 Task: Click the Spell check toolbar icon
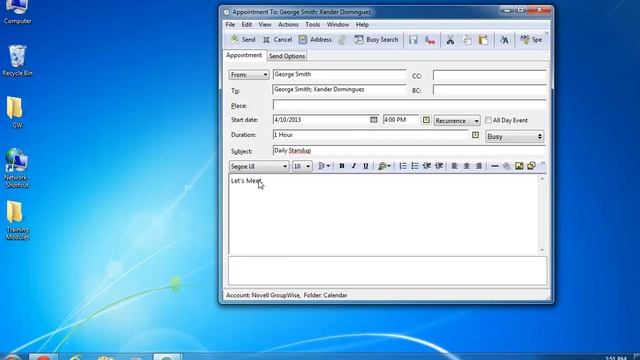click(x=531, y=40)
